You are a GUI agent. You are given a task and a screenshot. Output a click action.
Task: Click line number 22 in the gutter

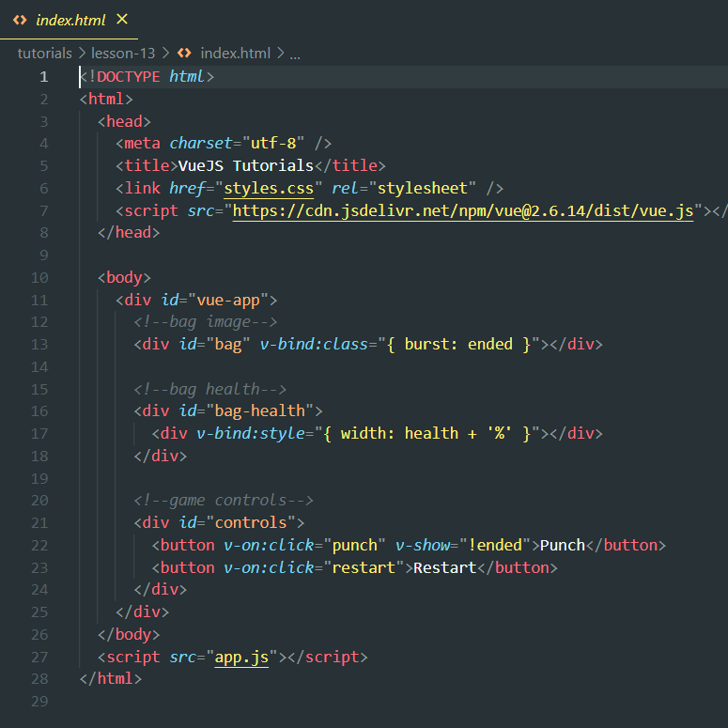pyautogui.click(x=39, y=545)
